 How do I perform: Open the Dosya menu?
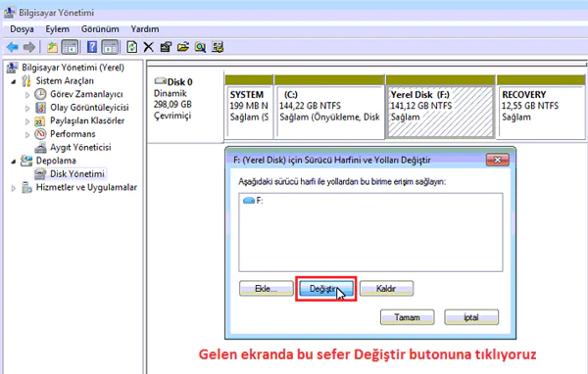(x=22, y=28)
